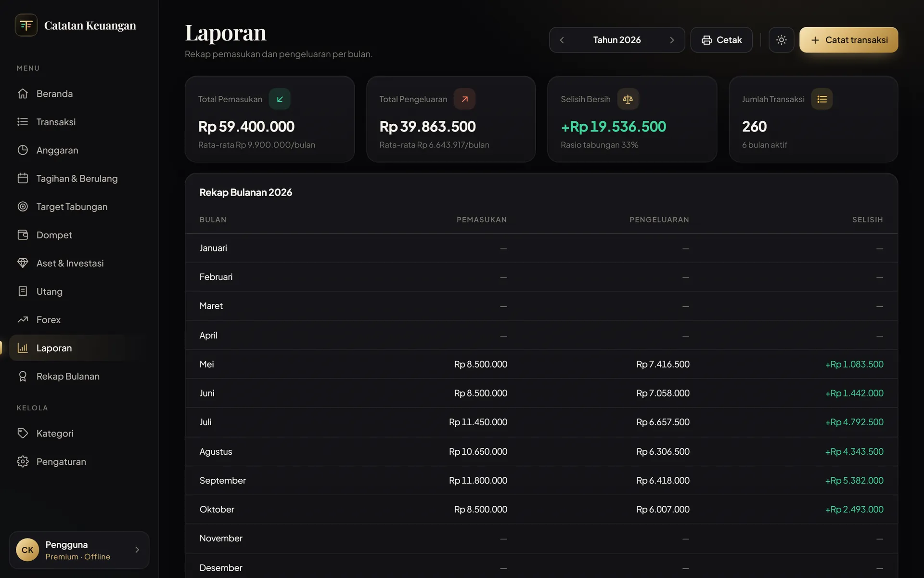The height and width of the screenshot is (578, 924).
Task: Go to next year with right chevron
Action: click(672, 40)
